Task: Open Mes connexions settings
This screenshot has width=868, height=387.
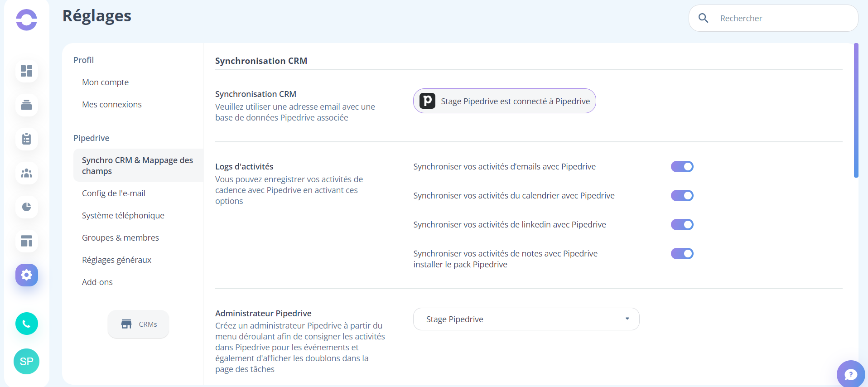Action: coord(111,104)
